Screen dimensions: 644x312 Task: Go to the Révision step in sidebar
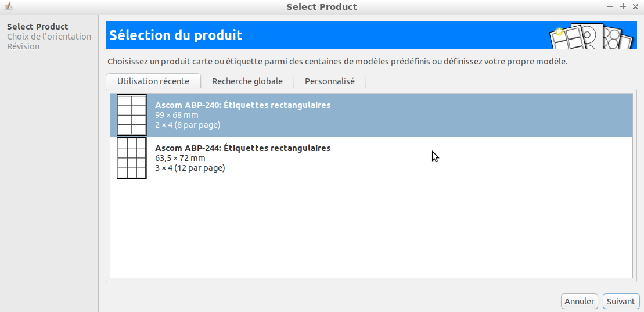23,46
